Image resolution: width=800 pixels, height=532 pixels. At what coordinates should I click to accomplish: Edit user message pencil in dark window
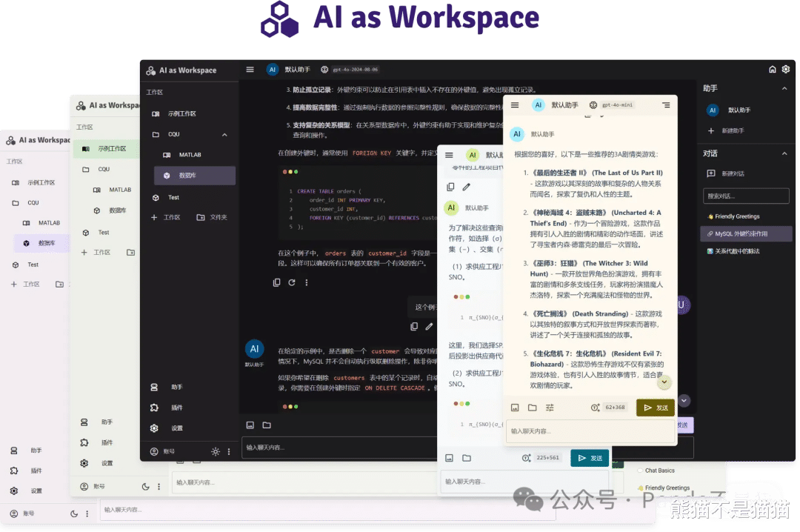point(429,327)
